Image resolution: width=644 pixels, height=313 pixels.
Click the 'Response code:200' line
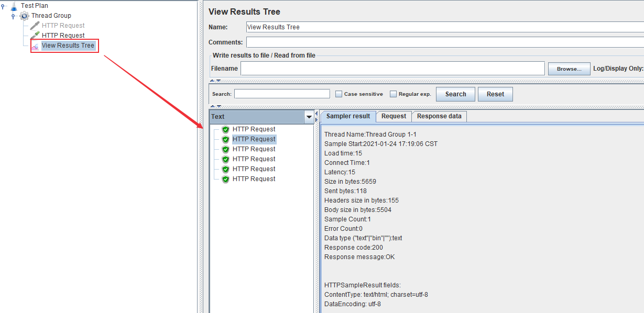(x=354, y=248)
